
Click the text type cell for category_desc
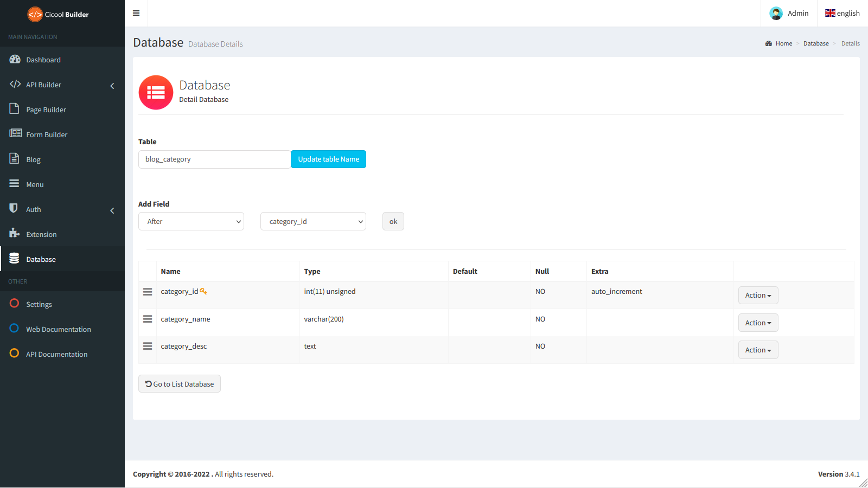click(x=310, y=346)
